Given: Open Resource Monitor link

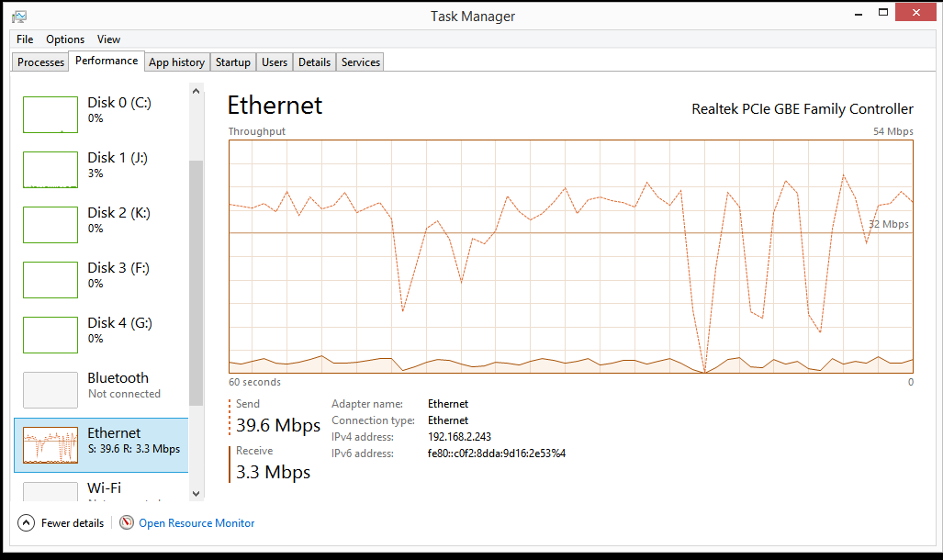Looking at the screenshot, I should [196, 522].
